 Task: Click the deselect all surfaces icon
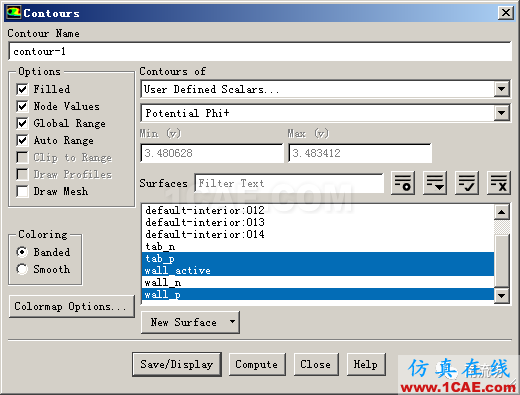point(499,183)
